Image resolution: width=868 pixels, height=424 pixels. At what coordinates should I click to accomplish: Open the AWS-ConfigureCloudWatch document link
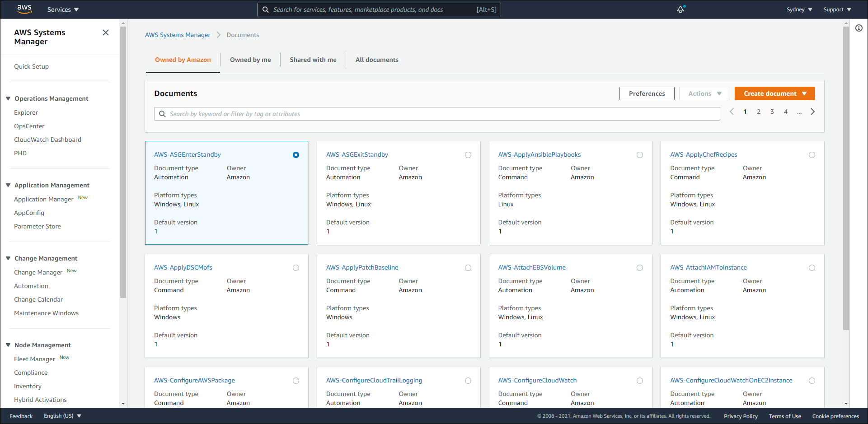coord(537,380)
